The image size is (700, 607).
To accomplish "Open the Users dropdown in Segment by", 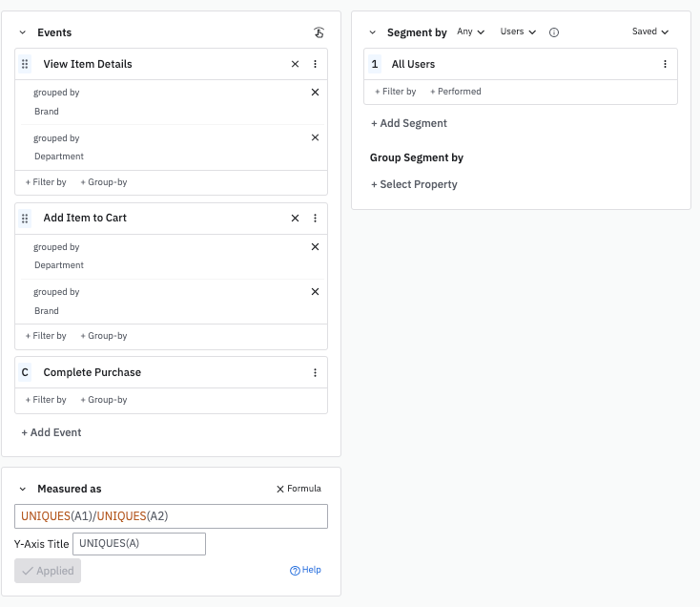I will tap(518, 32).
